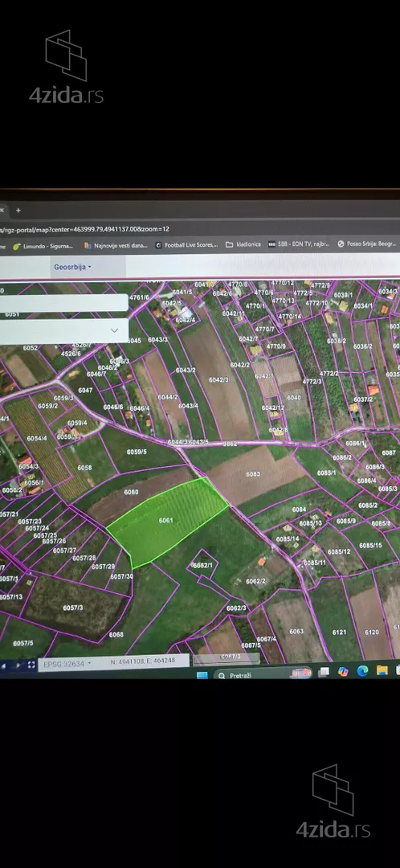The height and width of the screenshot is (868, 400).
Task: Open Microsoft Edge from the taskbar
Action: pos(363,671)
